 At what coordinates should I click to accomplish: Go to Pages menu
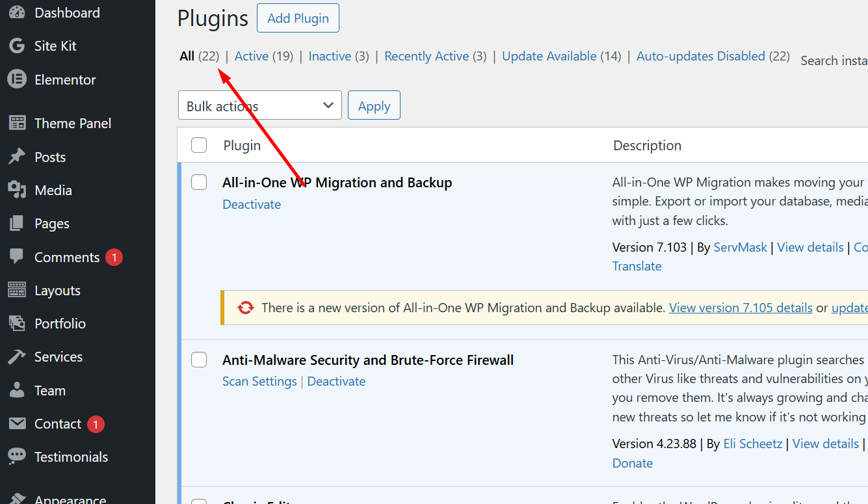point(52,223)
